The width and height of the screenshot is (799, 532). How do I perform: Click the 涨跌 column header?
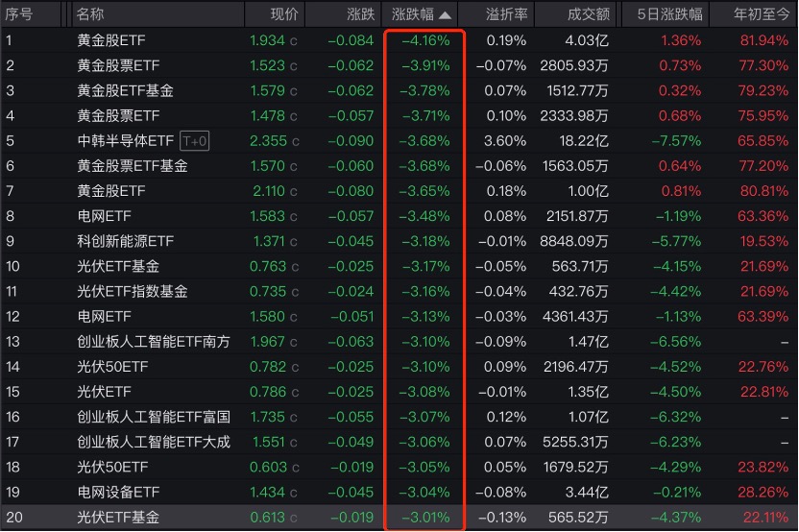(361, 14)
